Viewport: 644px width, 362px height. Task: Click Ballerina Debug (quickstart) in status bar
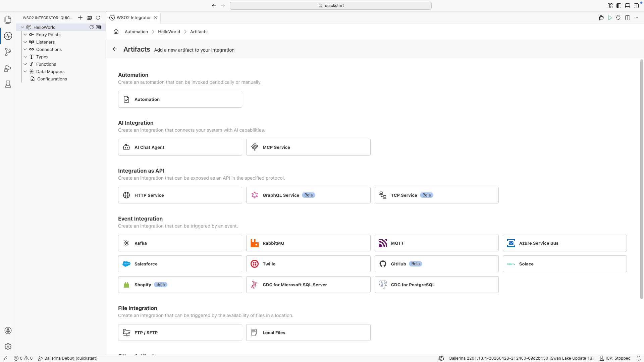click(68, 358)
